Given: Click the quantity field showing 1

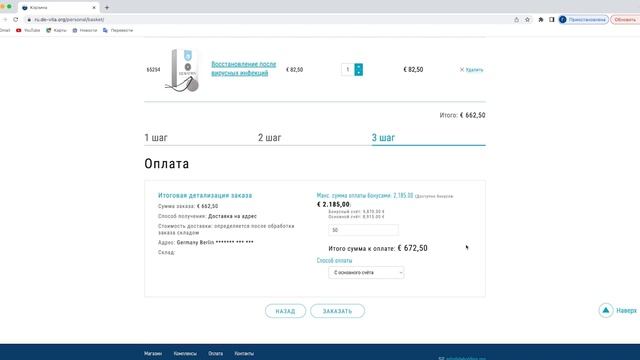Looking at the screenshot, I should [348, 69].
